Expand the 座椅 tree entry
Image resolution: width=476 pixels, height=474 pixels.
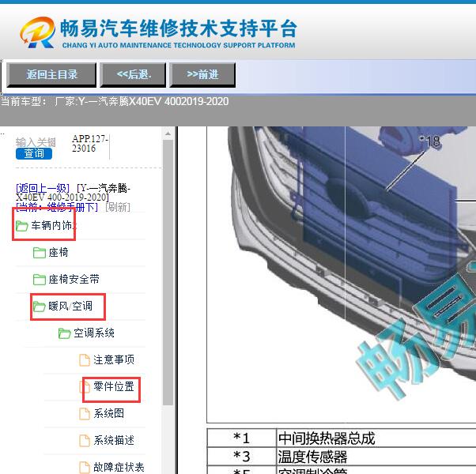(59, 252)
